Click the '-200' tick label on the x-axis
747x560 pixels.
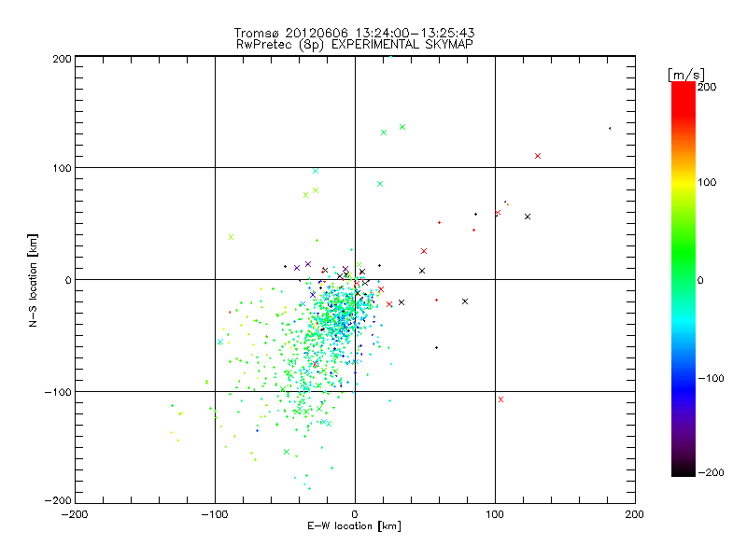pos(75,514)
